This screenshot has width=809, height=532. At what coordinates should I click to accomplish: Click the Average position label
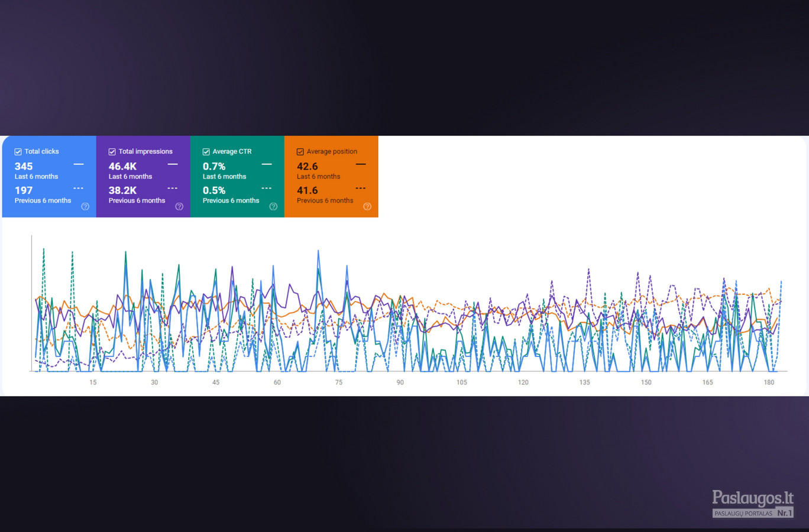[x=332, y=151]
